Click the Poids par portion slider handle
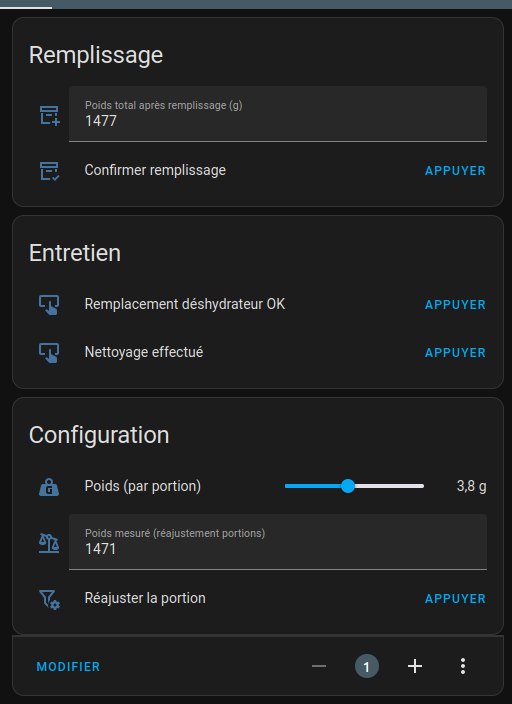Image resolution: width=512 pixels, height=704 pixels. click(x=348, y=486)
